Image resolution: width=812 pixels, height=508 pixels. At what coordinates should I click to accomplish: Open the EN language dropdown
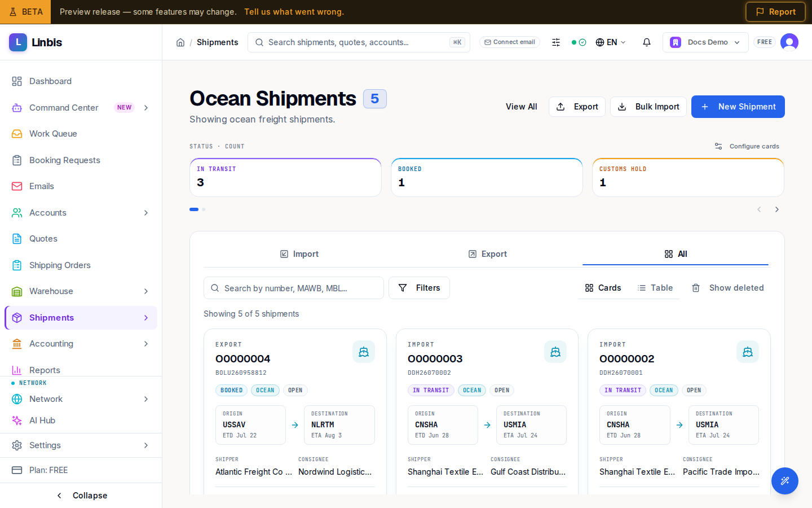pyautogui.click(x=611, y=42)
